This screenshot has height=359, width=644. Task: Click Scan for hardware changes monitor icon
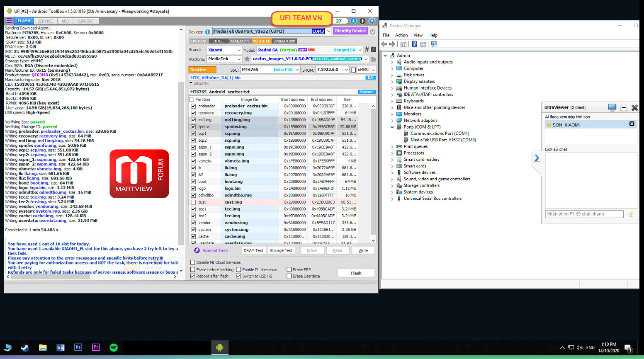coord(434,44)
